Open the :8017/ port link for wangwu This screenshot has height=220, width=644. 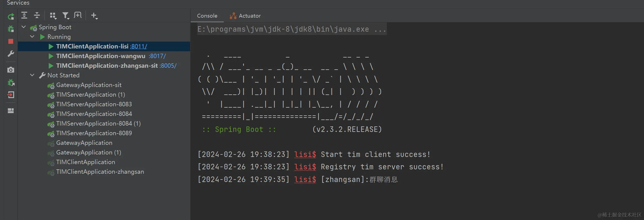(x=157, y=56)
